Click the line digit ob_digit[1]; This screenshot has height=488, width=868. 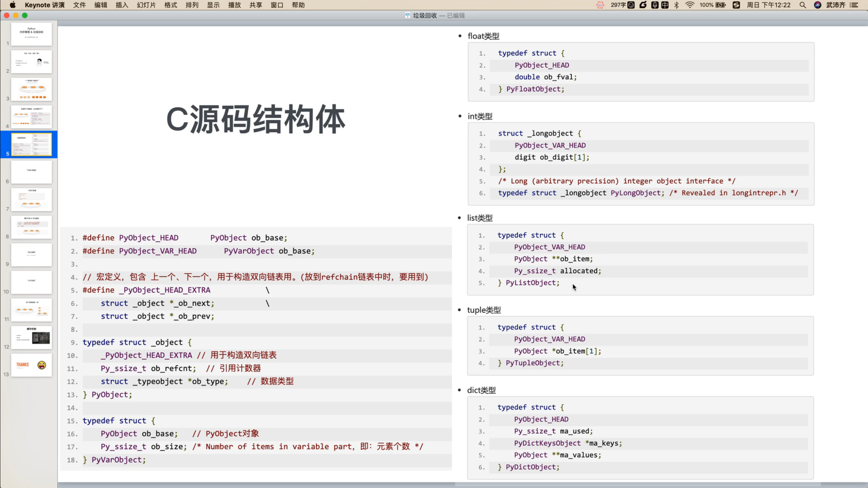click(x=552, y=157)
